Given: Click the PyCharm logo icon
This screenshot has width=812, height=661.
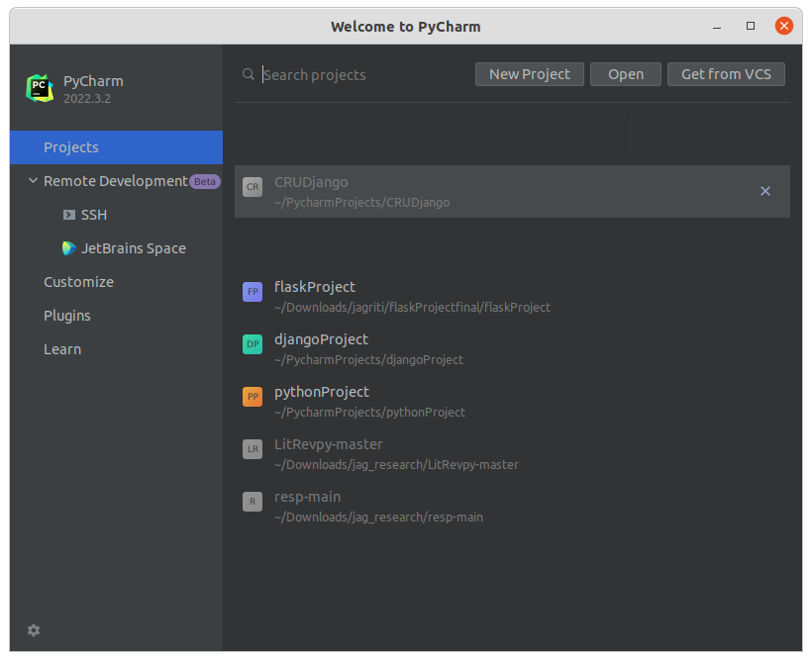Looking at the screenshot, I should [x=40, y=88].
